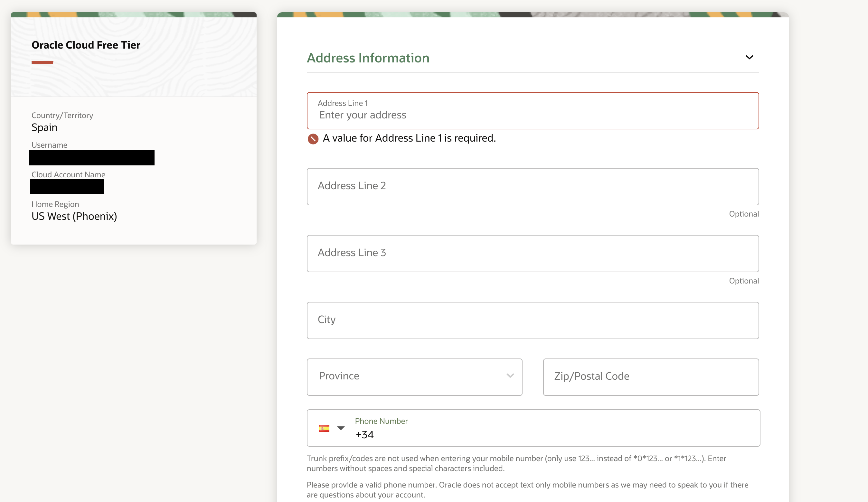This screenshot has height=502, width=868.
Task: Click the City input field
Action: (532, 320)
